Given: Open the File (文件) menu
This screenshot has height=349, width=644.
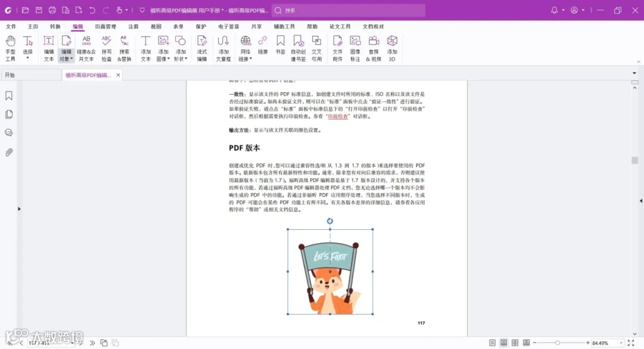Looking at the screenshot, I should pyautogui.click(x=11, y=26).
